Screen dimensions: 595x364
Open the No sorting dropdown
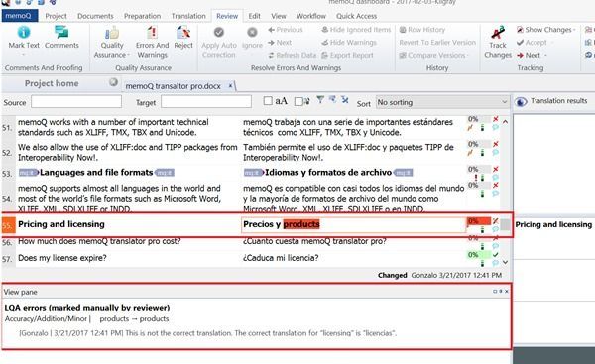pyautogui.click(x=442, y=102)
